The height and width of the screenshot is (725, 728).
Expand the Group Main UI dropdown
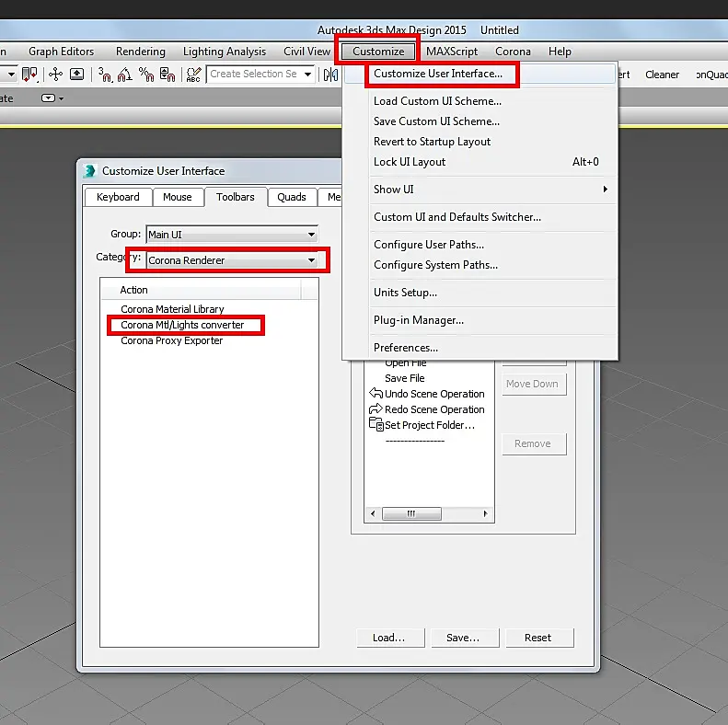311,235
